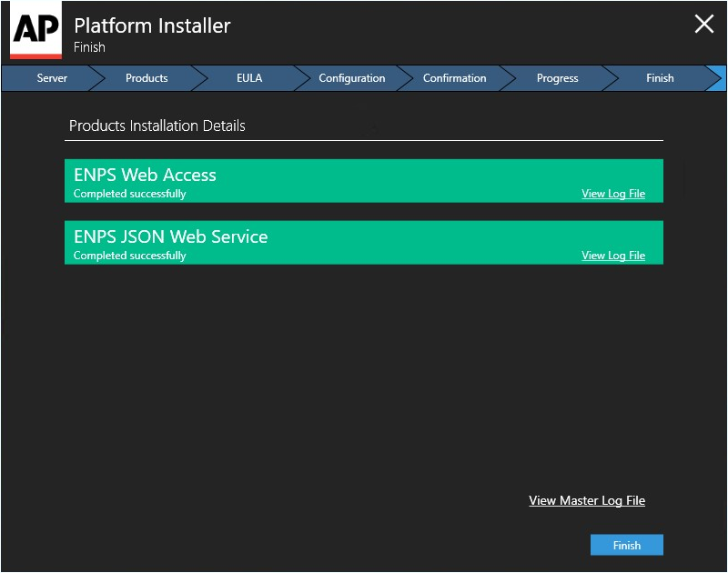Screen dimensions: 728x573
Task: Click the Finish subtitle under Platform Installer
Action: (89, 47)
